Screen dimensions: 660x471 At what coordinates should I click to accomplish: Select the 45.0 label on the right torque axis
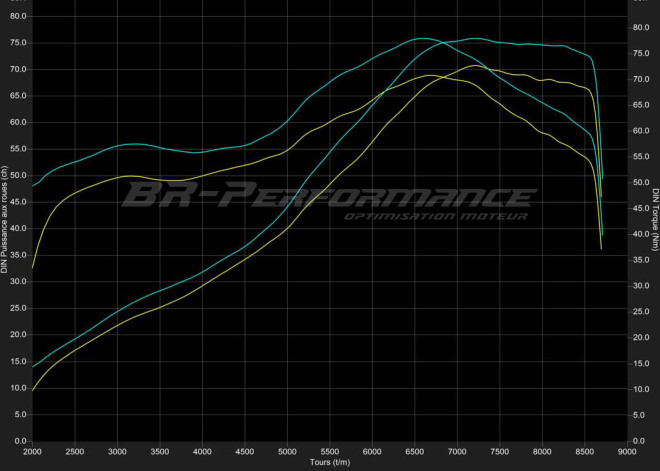click(640, 208)
